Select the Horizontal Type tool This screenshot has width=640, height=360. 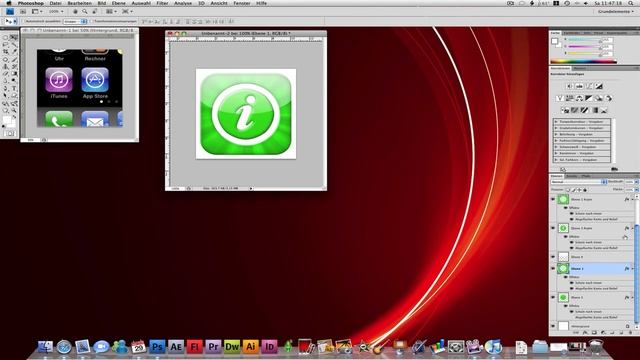(x=14, y=88)
